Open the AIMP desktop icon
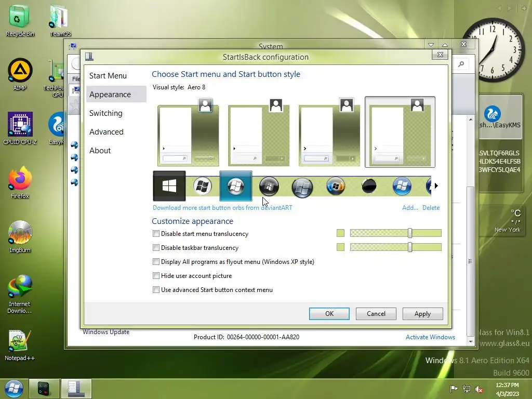Viewport: 532px width, 399px height. (x=20, y=74)
